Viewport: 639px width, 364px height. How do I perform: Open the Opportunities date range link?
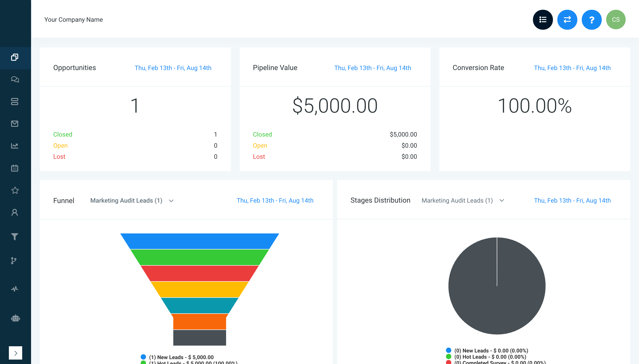[x=173, y=68]
